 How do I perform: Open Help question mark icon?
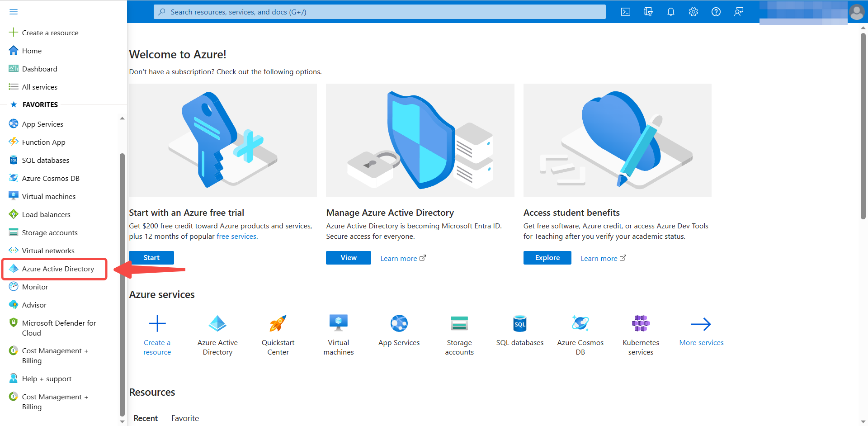[x=716, y=12]
